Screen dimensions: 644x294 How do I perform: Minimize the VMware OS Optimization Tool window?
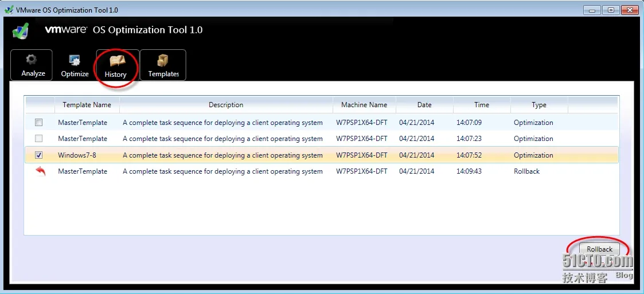[593, 10]
